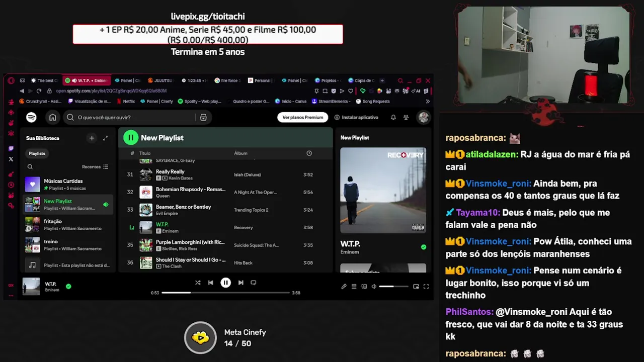Screen dimensions: 644x362
Task: Open the fritação playlist
Action: [x=68, y=225]
